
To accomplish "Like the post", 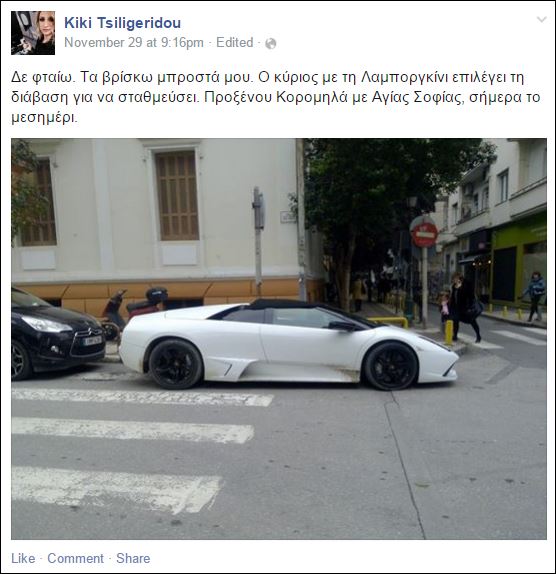I will tap(23, 558).
